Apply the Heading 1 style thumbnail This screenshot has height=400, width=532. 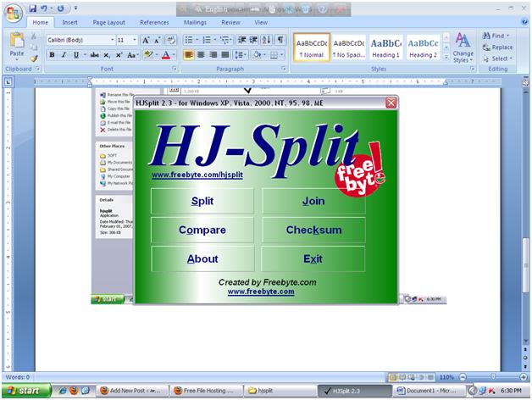click(385, 47)
